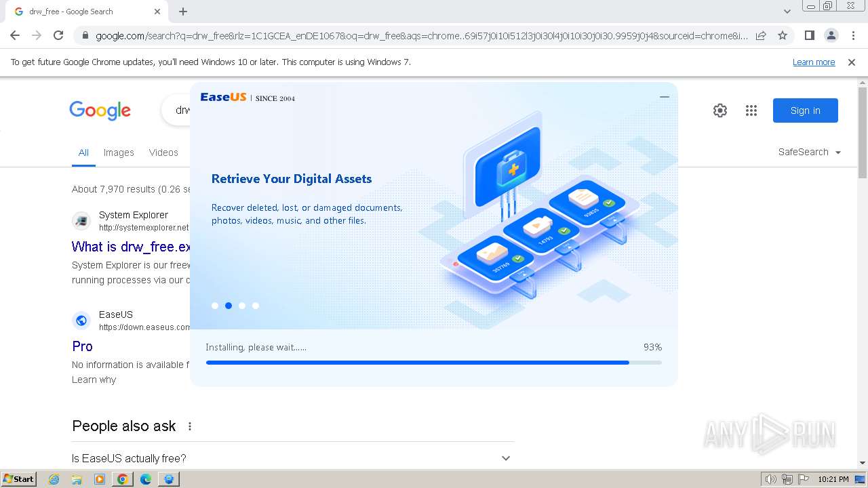Open the What is drw_free.exe result
The height and width of the screenshot is (488, 868).
coord(131,247)
